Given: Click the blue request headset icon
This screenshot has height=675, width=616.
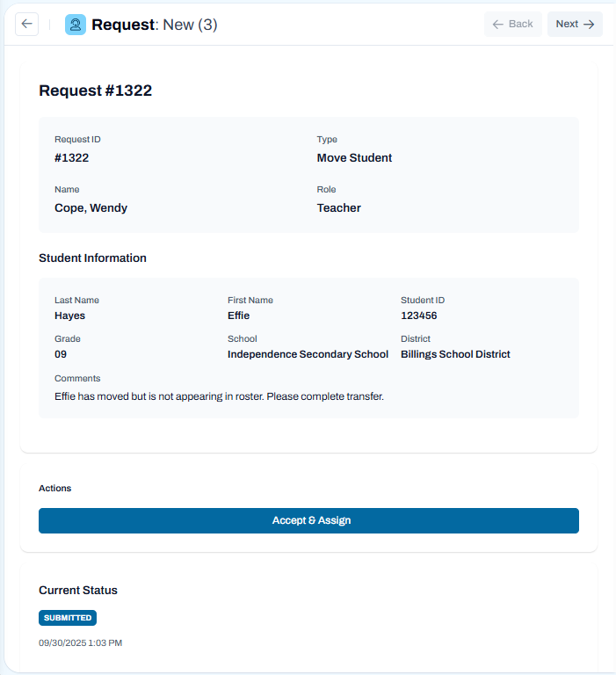Looking at the screenshot, I should tap(76, 25).
